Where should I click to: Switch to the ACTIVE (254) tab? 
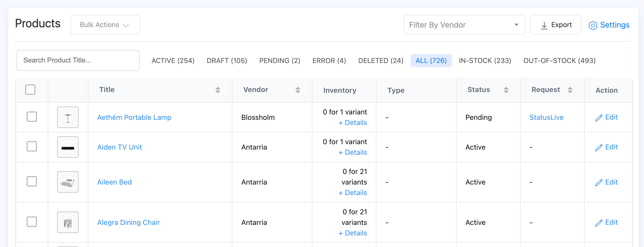pyautogui.click(x=173, y=61)
